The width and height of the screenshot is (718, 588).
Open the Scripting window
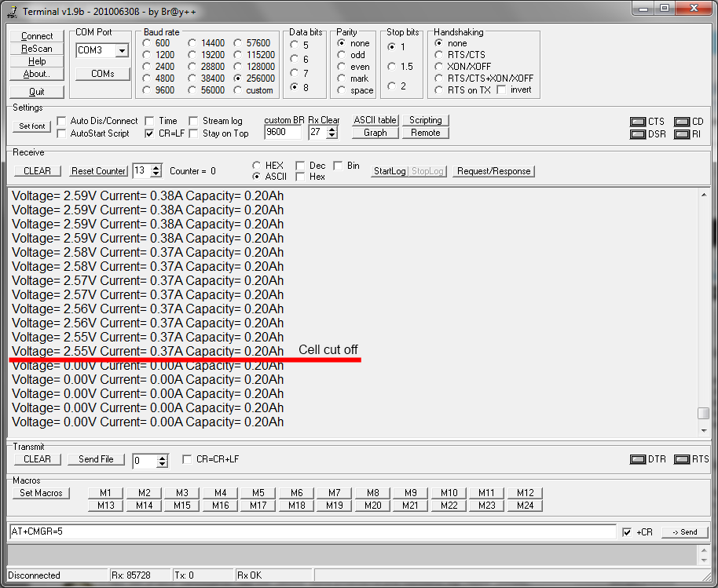coord(426,120)
